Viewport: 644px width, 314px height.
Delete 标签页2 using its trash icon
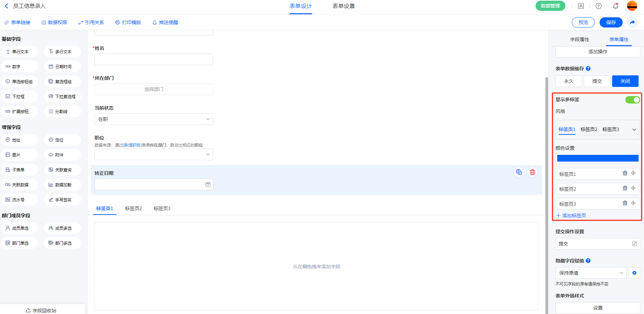click(x=625, y=188)
